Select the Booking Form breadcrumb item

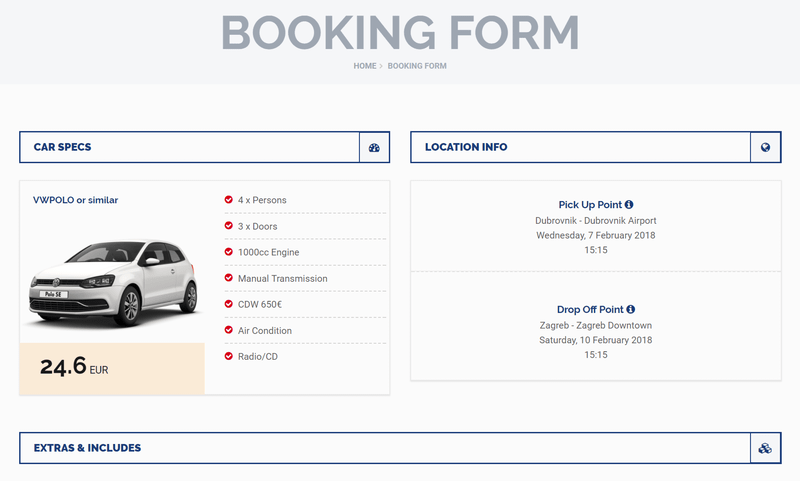(417, 66)
